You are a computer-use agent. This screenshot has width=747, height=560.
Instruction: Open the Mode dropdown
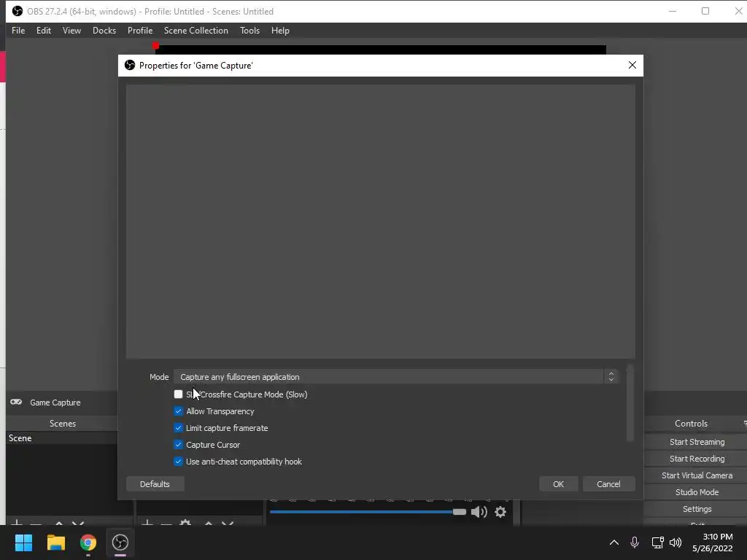click(396, 377)
